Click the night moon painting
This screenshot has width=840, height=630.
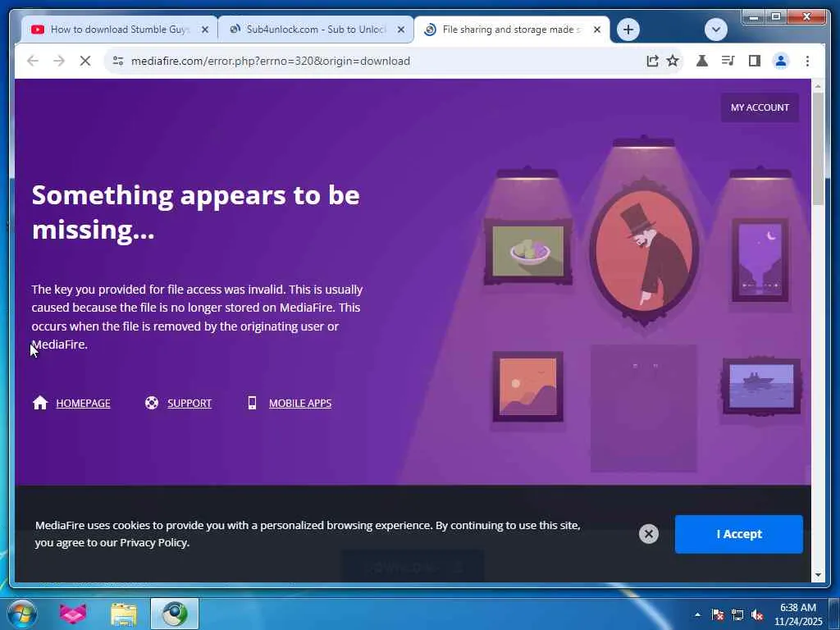[760, 260]
